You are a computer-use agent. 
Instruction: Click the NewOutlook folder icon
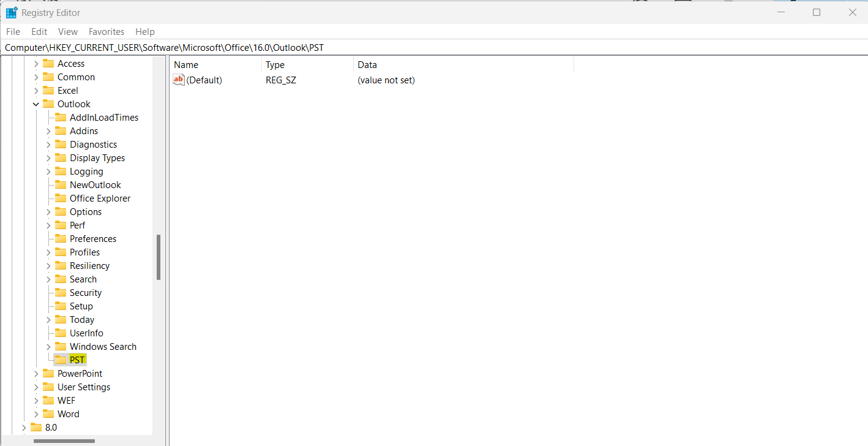click(61, 184)
